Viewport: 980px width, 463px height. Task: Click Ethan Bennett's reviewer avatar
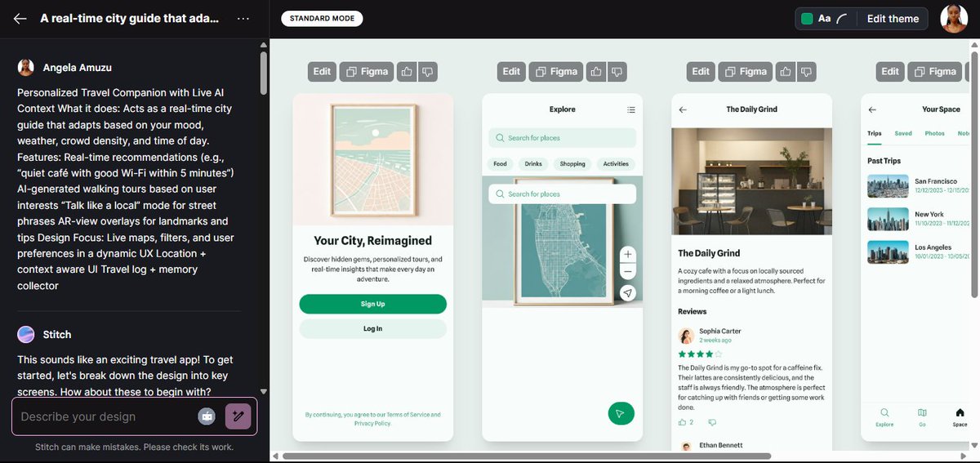686,447
